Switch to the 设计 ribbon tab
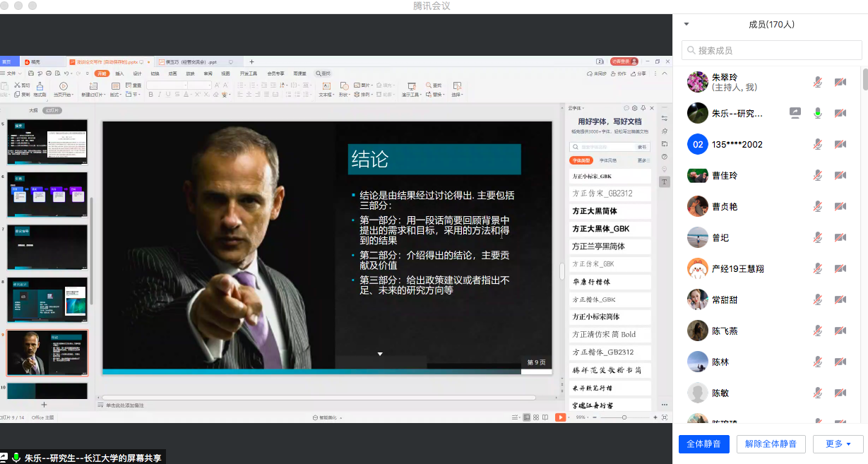The height and width of the screenshot is (464, 868). click(x=137, y=73)
